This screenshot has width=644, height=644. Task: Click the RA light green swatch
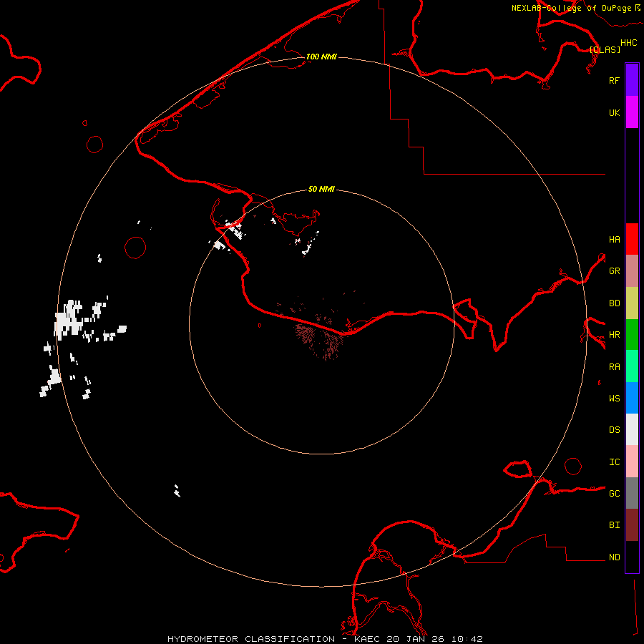(632, 366)
